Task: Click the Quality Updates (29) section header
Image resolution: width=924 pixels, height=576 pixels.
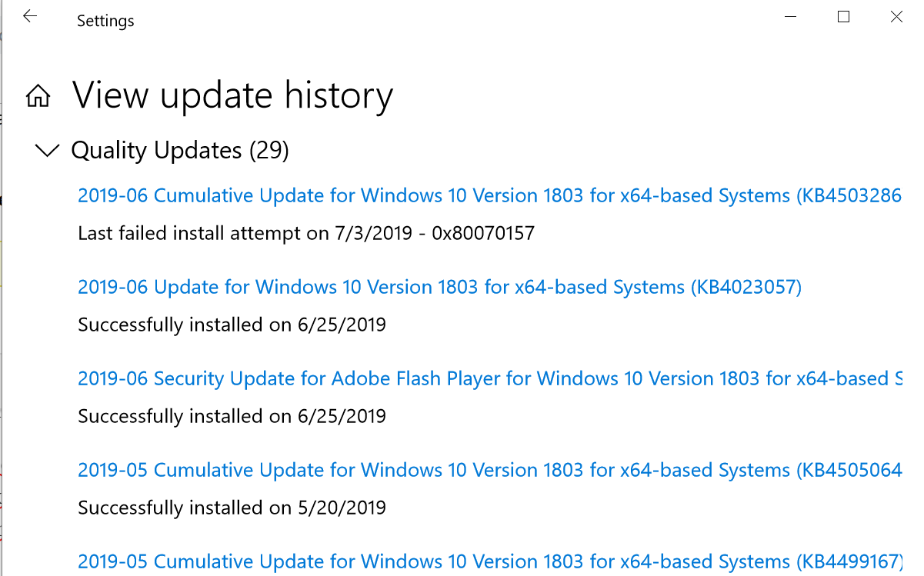Action: tap(180, 151)
